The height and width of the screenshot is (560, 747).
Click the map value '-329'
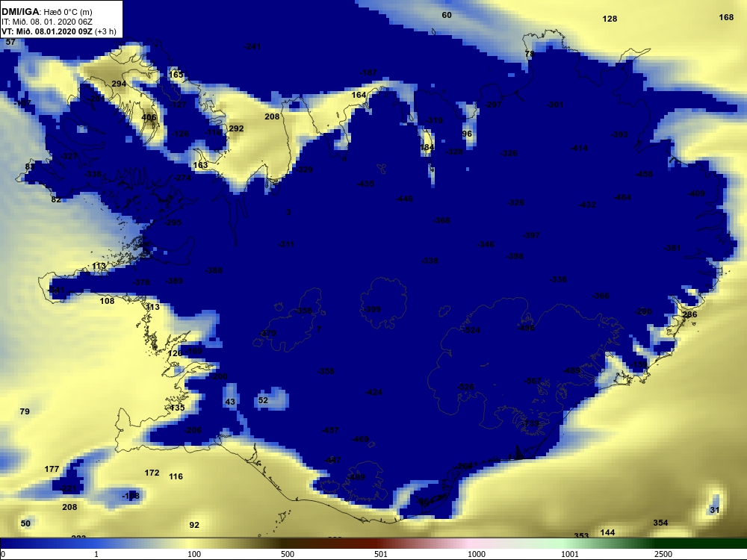pos(304,169)
